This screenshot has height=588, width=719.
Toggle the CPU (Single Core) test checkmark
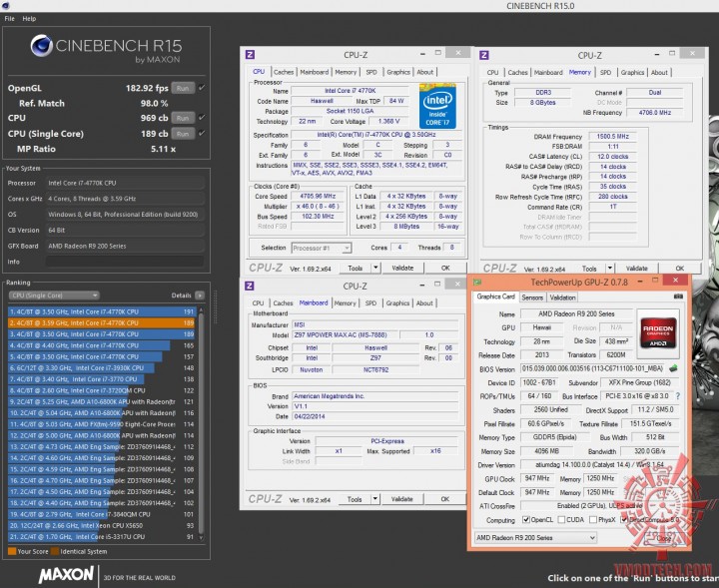tap(202, 133)
